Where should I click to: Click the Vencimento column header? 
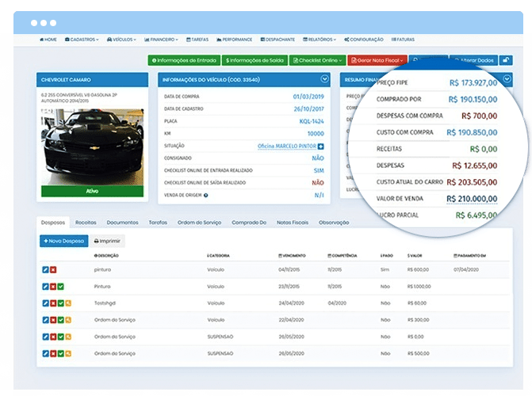pos(292,256)
